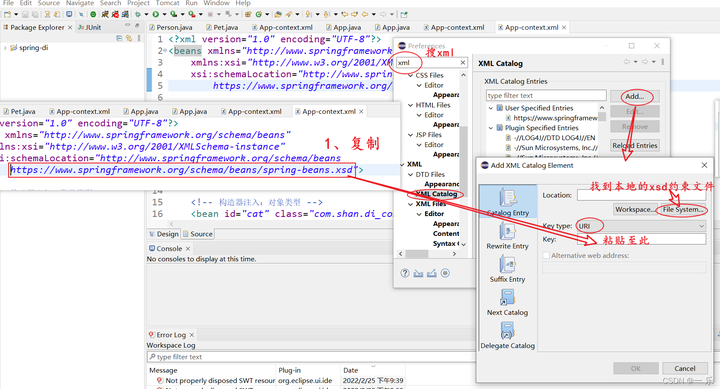The height and width of the screenshot is (389, 720).
Task: Click the record icon in Preferences footer
Action: (445, 273)
